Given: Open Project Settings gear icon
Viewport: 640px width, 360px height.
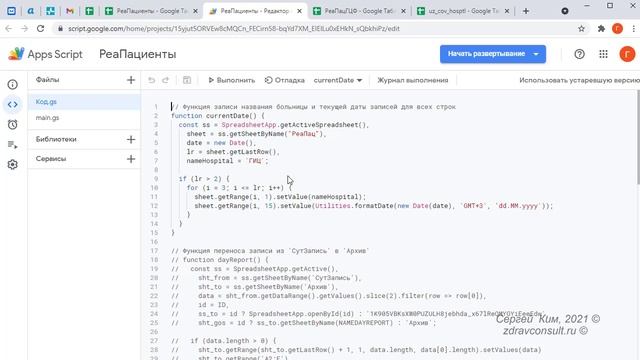Looking at the screenshot, I should (x=13, y=164).
